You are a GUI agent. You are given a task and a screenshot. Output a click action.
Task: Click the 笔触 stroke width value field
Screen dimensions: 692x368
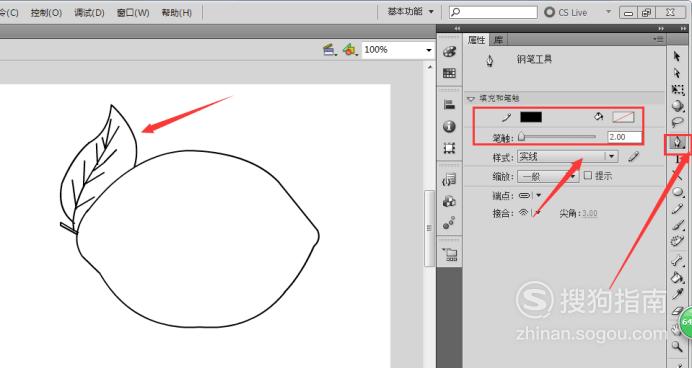pyautogui.click(x=624, y=137)
